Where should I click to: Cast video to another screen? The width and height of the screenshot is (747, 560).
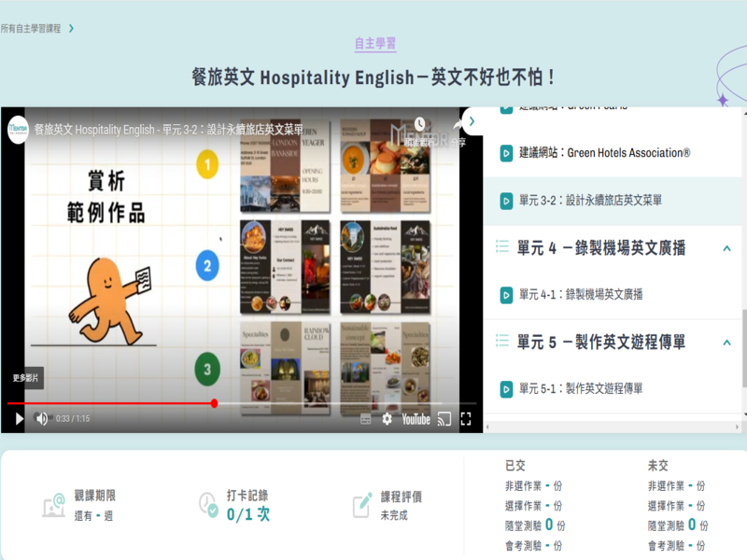point(444,419)
